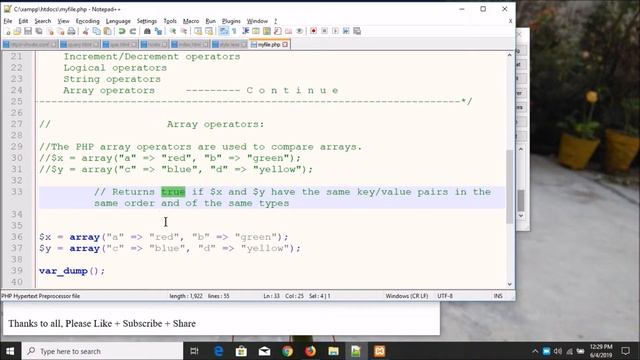This screenshot has width=640, height=360.
Task: Click the Open file toolbar icon
Action: pos(17,31)
